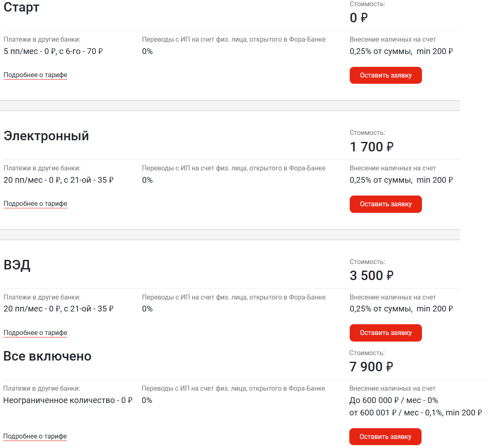Open 'Подробнее о тарифе' for Все включено tariff

pyautogui.click(x=35, y=436)
